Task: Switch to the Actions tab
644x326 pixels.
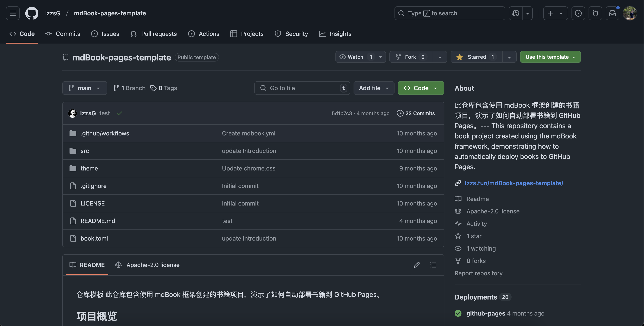Action: tap(204, 34)
